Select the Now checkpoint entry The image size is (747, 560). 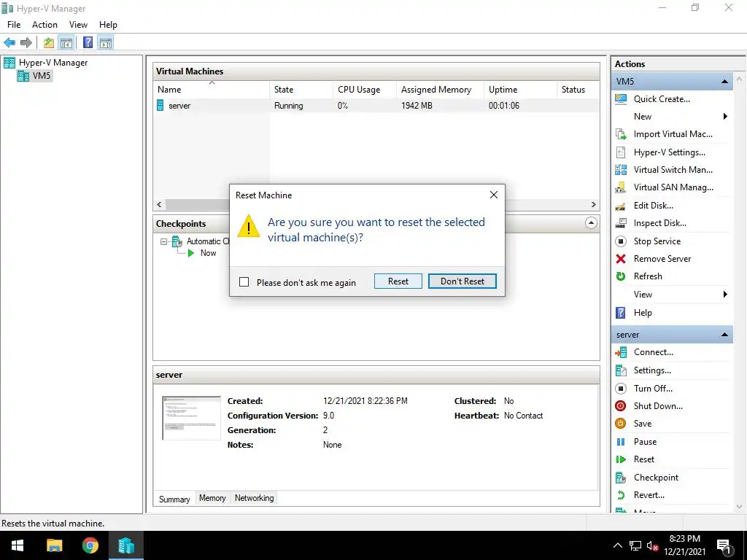coord(208,253)
